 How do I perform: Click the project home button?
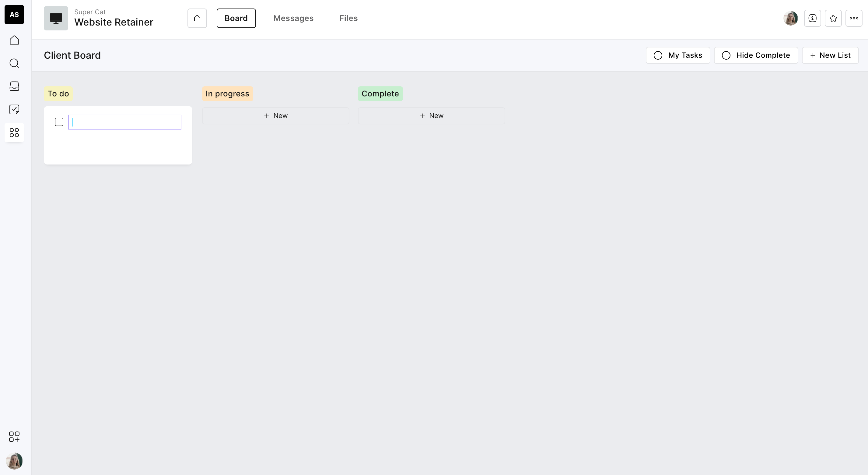[x=197, y=18]
